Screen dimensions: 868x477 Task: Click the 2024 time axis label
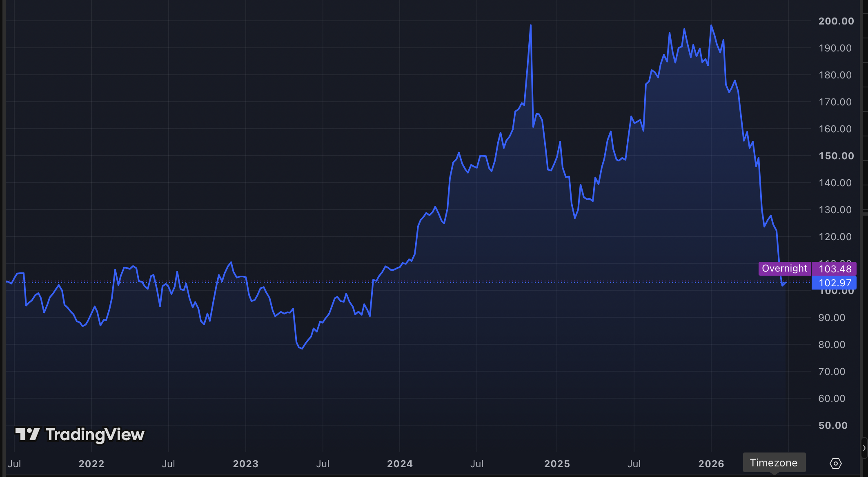pos(400,464)
